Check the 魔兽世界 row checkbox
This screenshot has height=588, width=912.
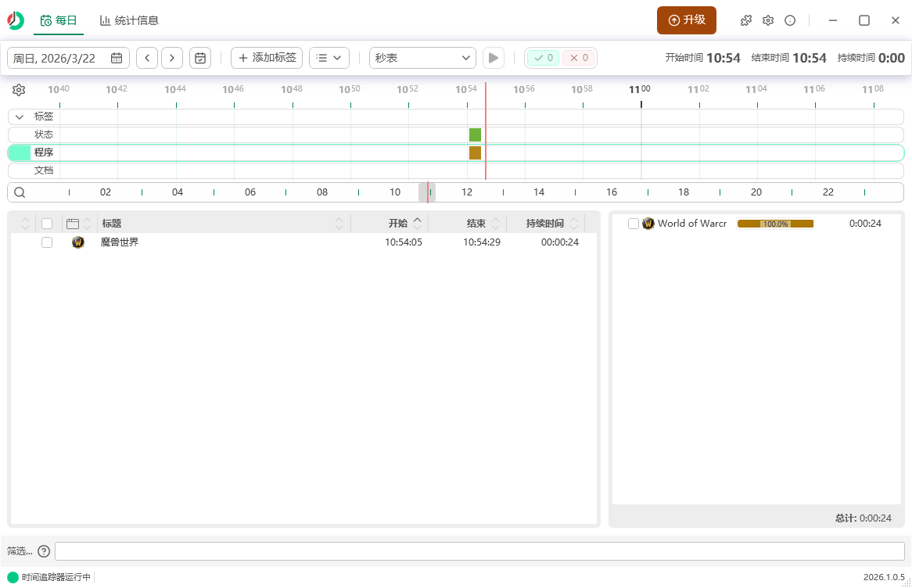(47, 242)
